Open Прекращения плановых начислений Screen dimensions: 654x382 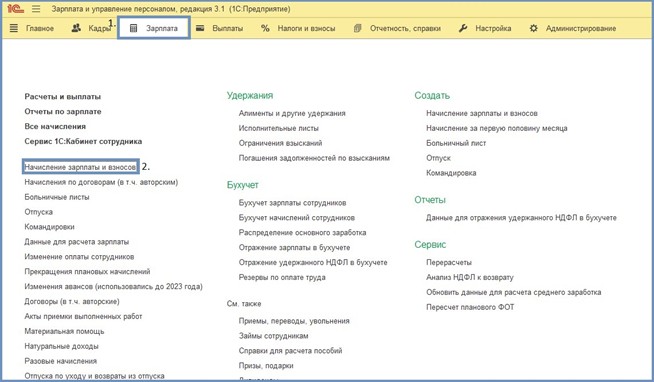pos(87,271)
